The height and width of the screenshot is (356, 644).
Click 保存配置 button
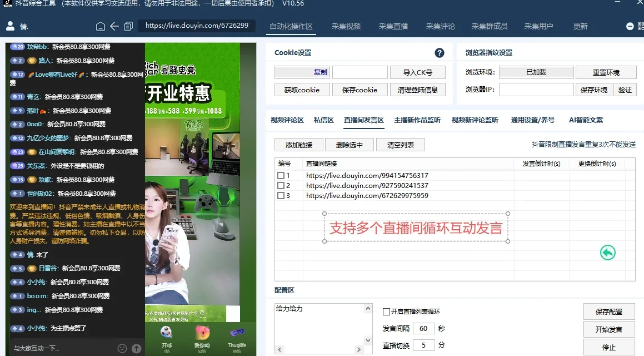(609, 311)
